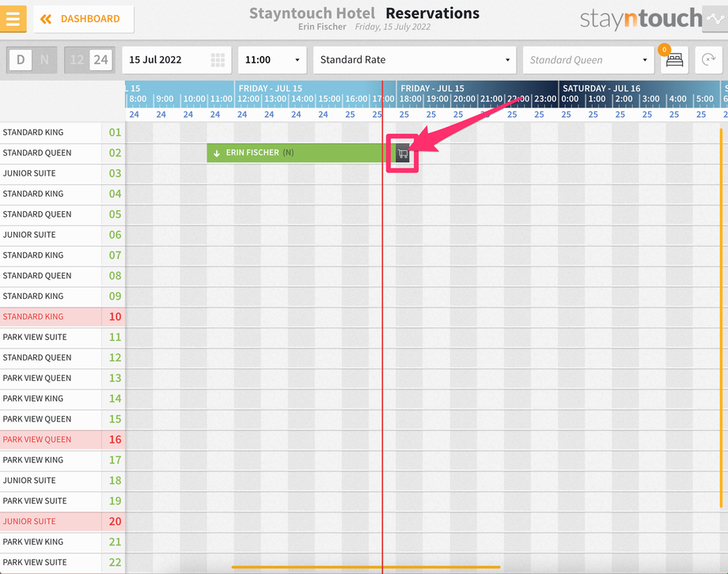Select room 09 Standard King row
This screenshot has height=574, width=728.
pos(63,296)
